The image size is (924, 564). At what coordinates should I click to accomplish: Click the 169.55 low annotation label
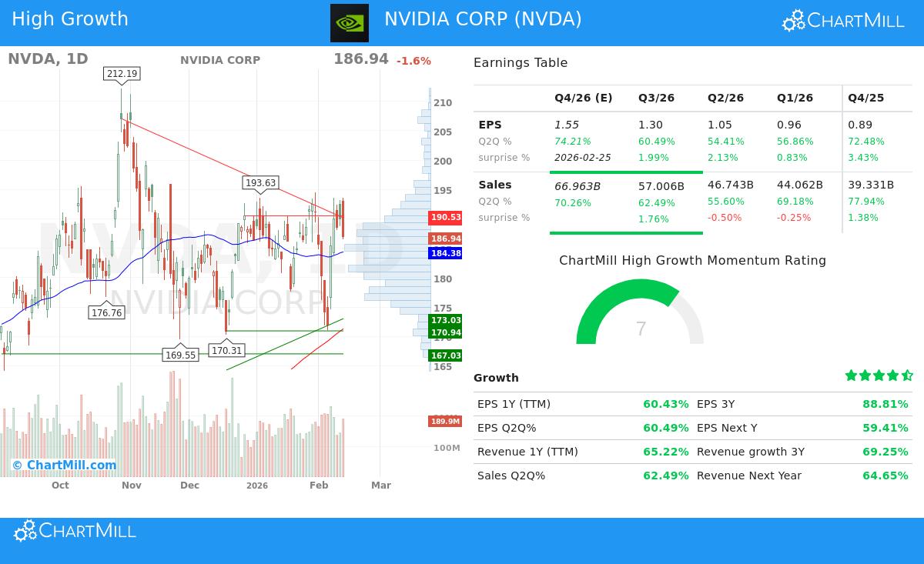(x=182, y=355)
